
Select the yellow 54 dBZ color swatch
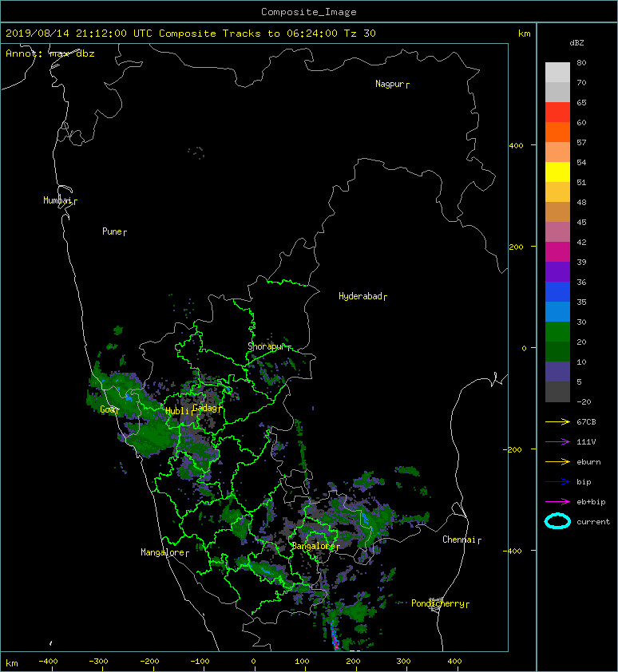[557, 172]
